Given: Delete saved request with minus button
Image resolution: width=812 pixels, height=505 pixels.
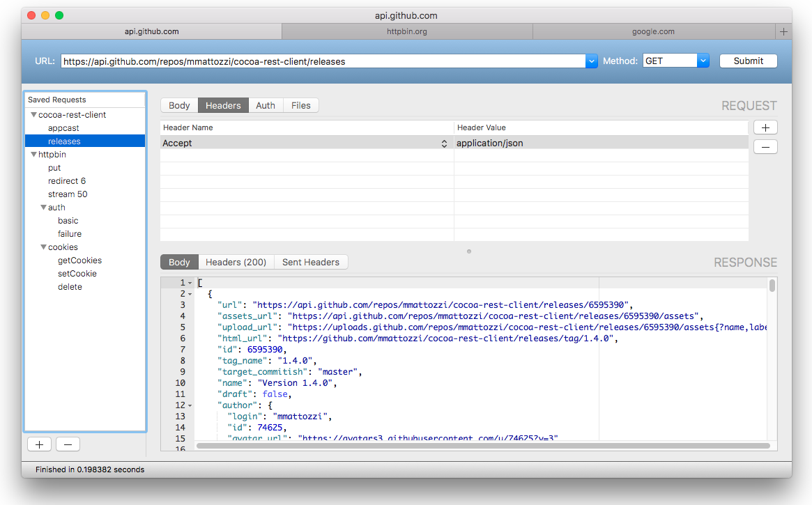Looking at the screenshot, I should point(68,444).
